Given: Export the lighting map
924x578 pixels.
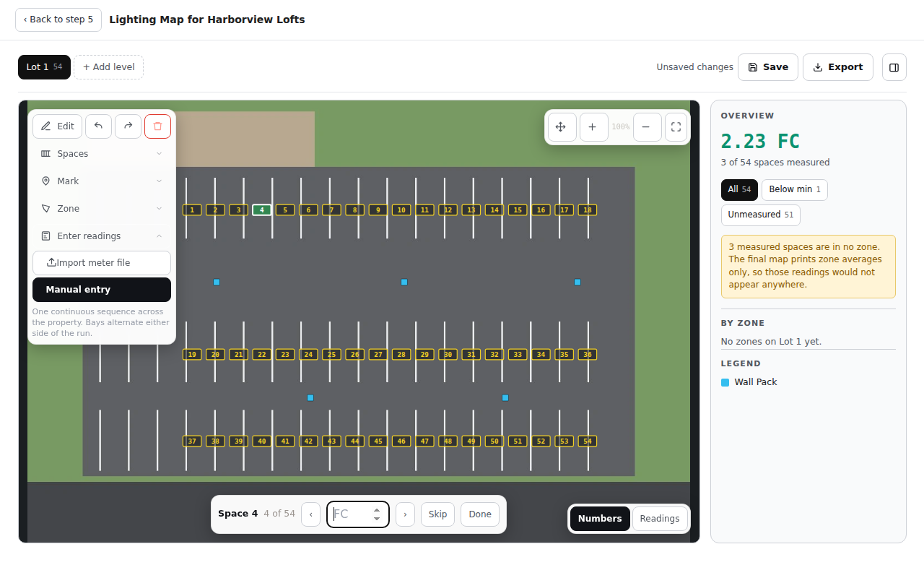Looking at the screenshot, I should [x=838, y=67].
